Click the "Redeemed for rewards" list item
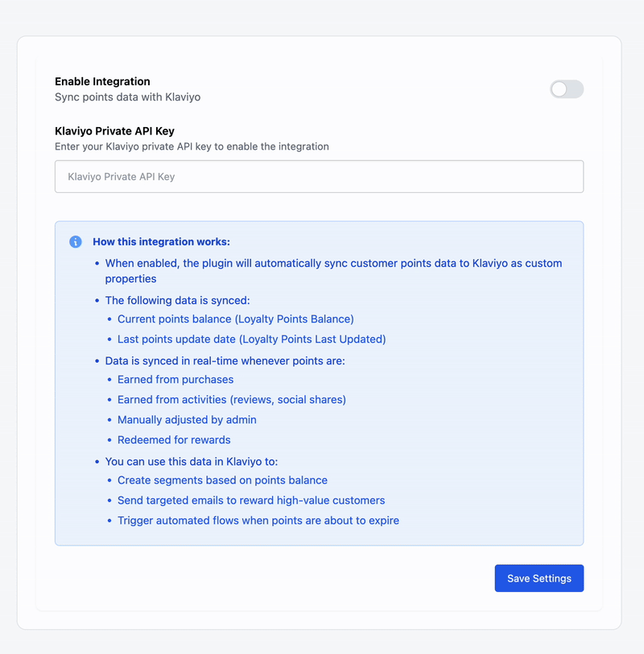644x654 pixels. point(174,440)
